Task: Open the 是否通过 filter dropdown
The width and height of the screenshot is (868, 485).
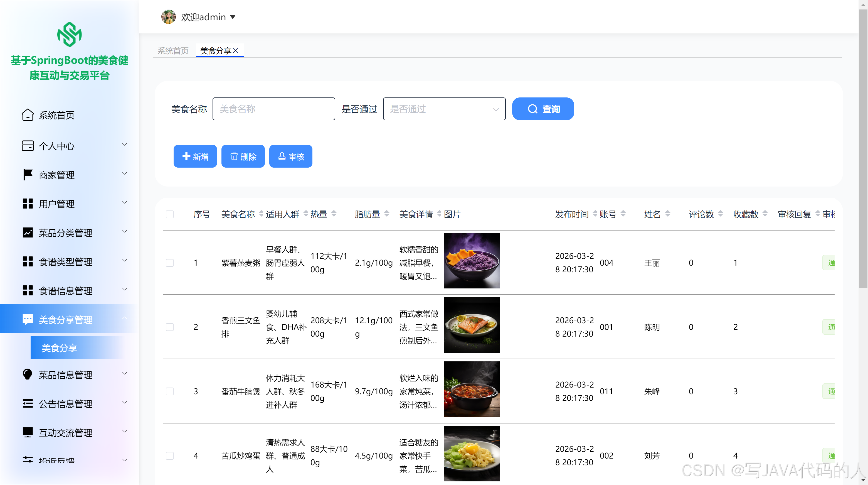Action: 444,109
